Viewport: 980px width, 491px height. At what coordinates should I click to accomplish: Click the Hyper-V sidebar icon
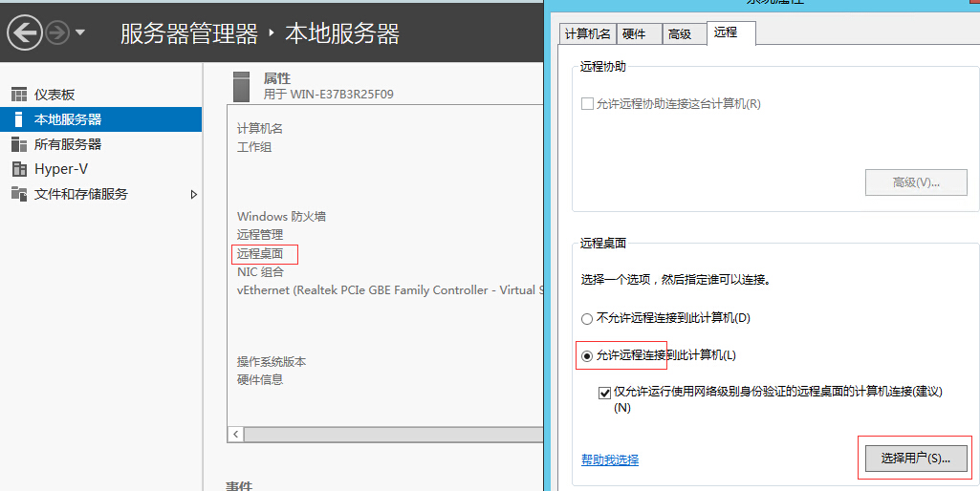[x=18, y=169]
